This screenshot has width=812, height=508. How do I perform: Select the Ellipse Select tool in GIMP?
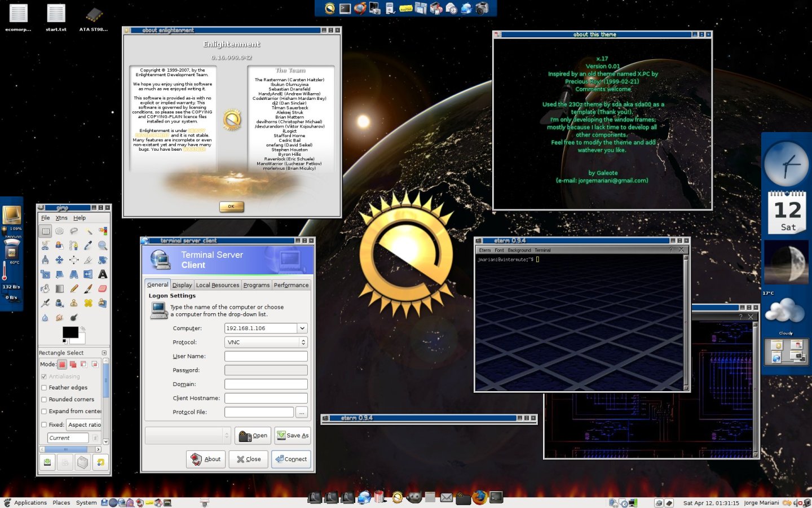pos(59,231)
